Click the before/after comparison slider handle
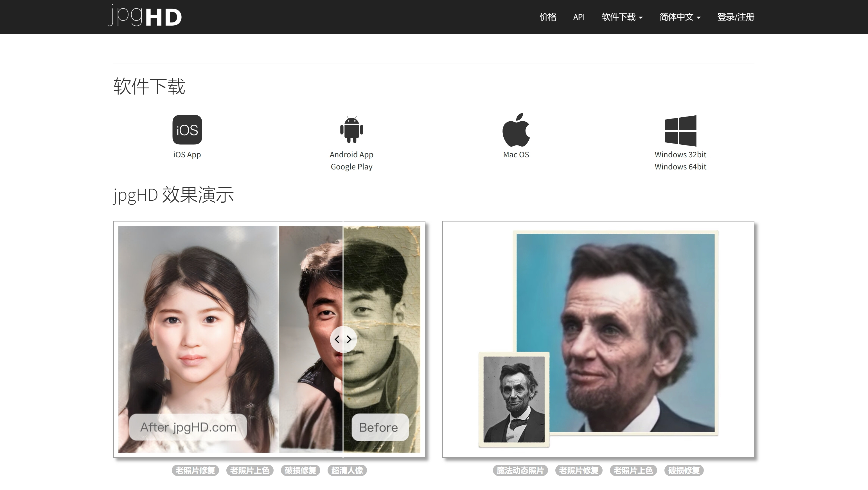This screenshot has width=868, height=490. pos(343,339)
